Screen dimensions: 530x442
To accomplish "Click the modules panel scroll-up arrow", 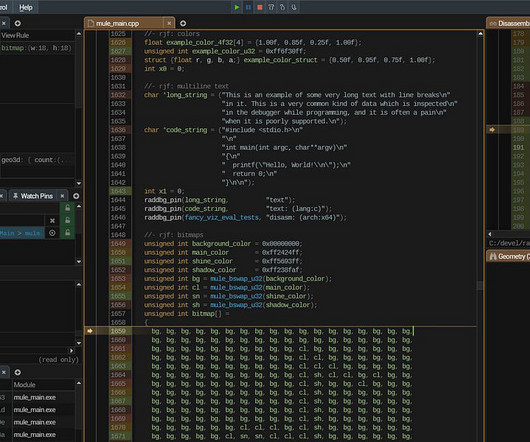I will pyautogui.click(x=79, y=383).
